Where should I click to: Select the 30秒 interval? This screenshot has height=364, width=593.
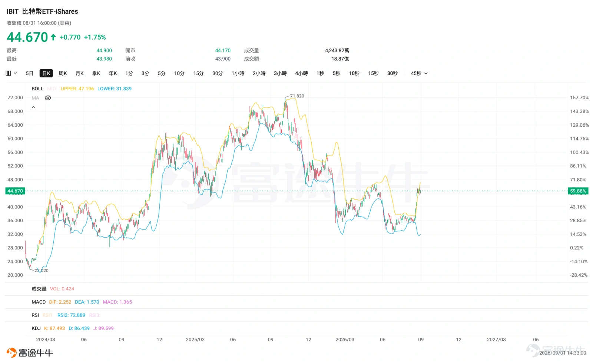(x=392, y=73)
